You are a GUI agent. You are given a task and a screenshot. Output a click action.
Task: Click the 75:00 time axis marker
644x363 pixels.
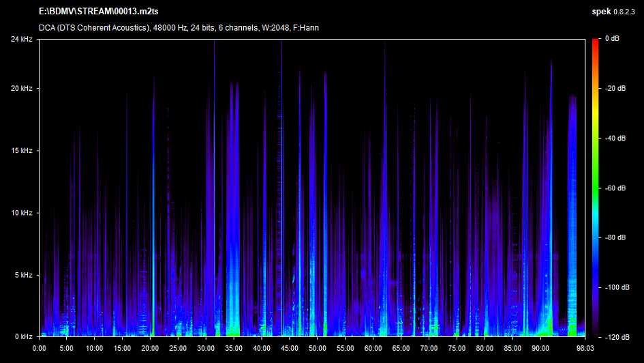coord(457,347)
